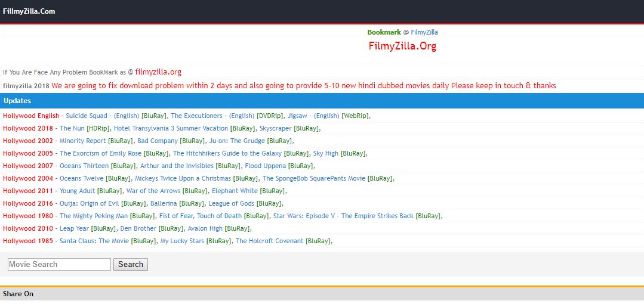Open Mickeys Twice Upon a Christmas link

183,178
